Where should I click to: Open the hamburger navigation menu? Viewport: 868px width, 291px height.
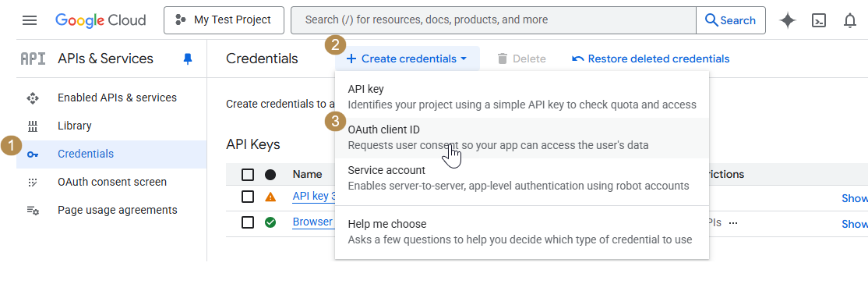coord(30,20)
